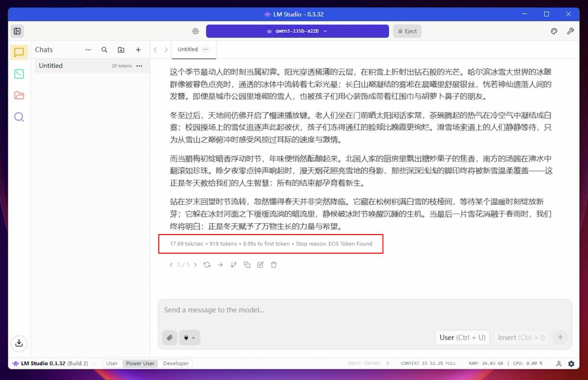588x380 pixels.
Task: Eject the loaded model
Action: pyautogui.click(x=407, y=31)
